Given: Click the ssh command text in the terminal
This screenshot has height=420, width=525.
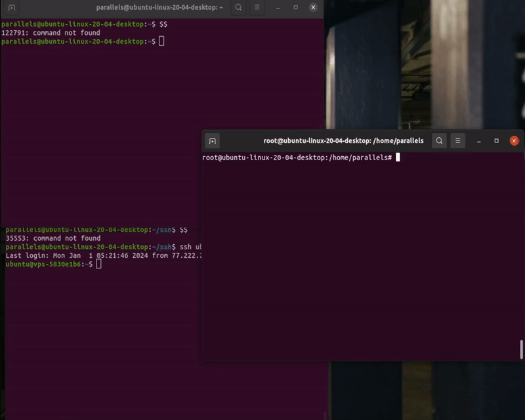Looking at the screenshot, I should (190, 247).
